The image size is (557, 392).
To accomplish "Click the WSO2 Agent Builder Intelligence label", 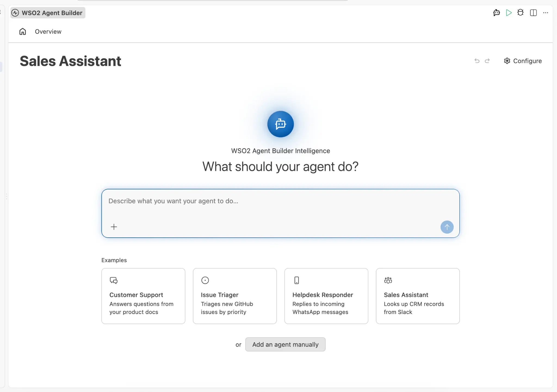I will tap(280, 151).
